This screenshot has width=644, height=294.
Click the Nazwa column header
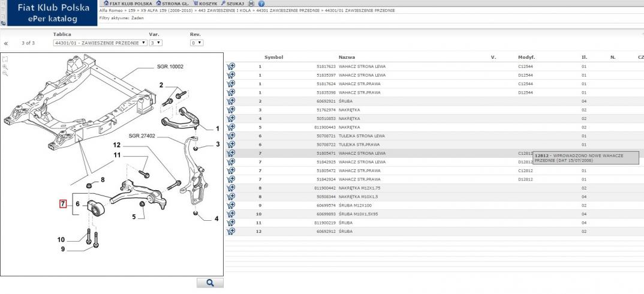(347, 57)
